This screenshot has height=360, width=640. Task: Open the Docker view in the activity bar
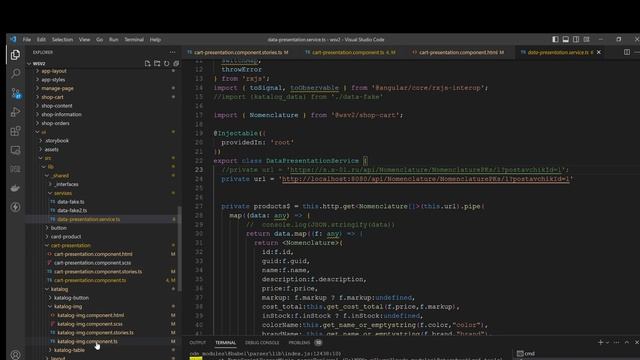pos(16,188)
